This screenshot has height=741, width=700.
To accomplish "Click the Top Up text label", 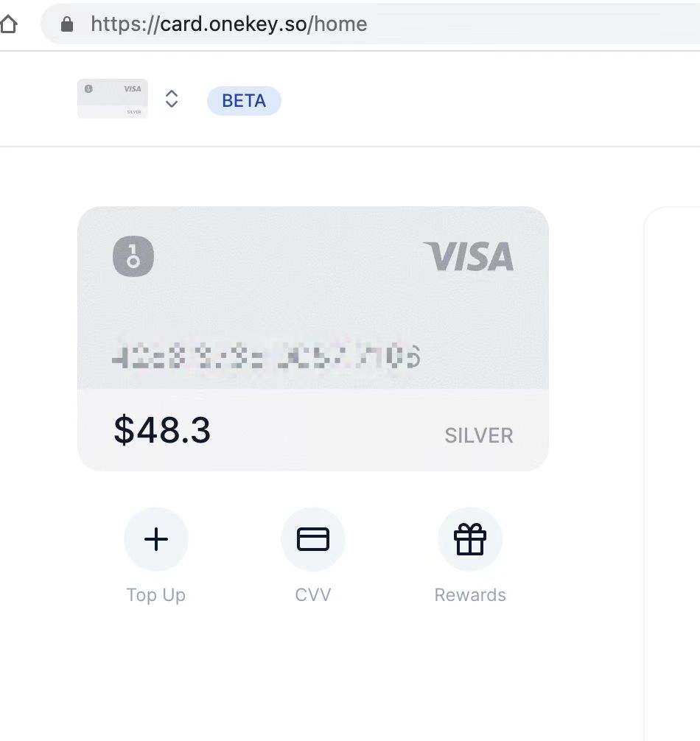I will pos(156,595).
